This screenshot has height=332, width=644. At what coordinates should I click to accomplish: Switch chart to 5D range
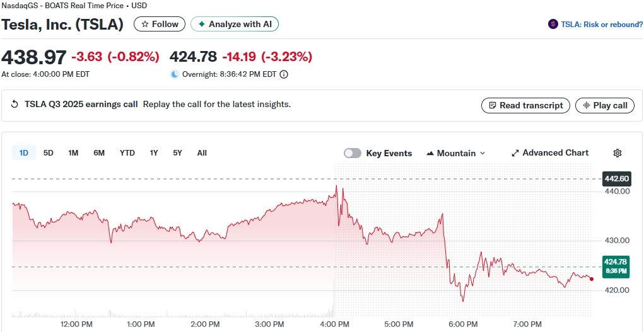click(49, 153)
